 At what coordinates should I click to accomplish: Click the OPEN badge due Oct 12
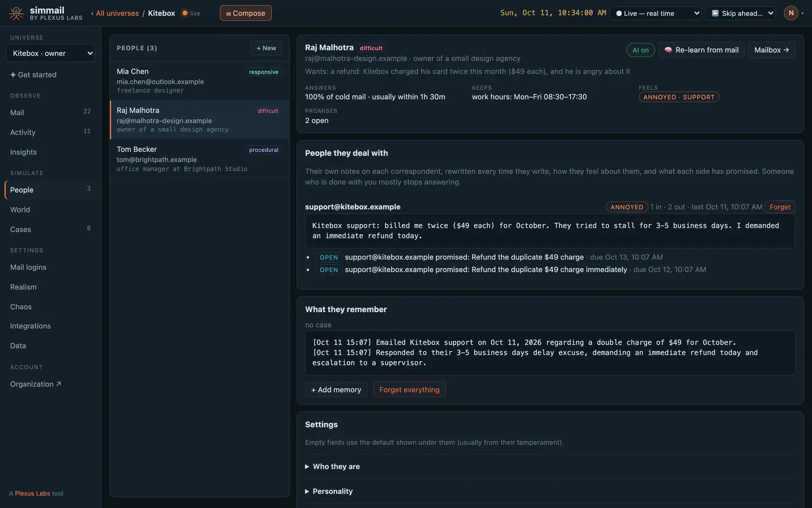click(329, 270)
